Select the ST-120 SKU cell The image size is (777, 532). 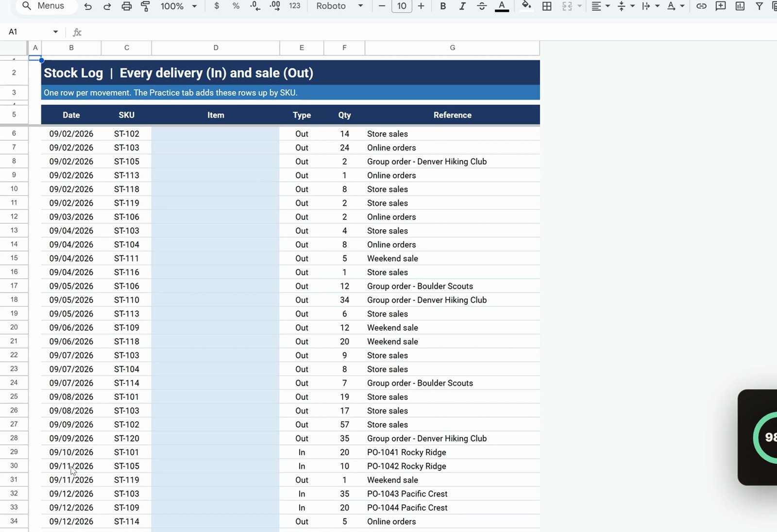(126, 438)
